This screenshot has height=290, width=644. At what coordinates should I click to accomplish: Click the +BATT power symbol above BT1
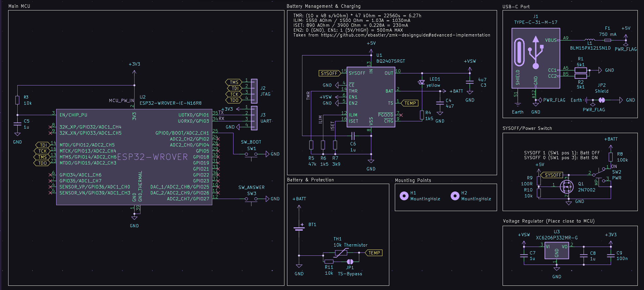click(299, 203)
